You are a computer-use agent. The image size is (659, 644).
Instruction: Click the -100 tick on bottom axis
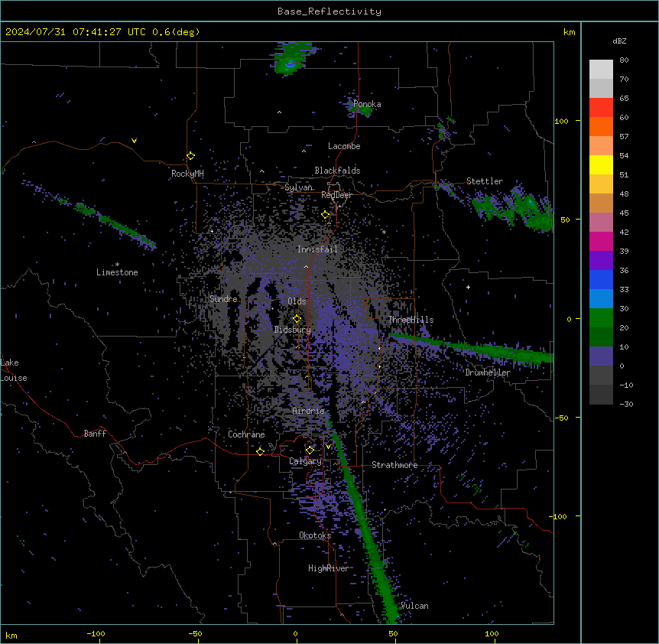96,633
